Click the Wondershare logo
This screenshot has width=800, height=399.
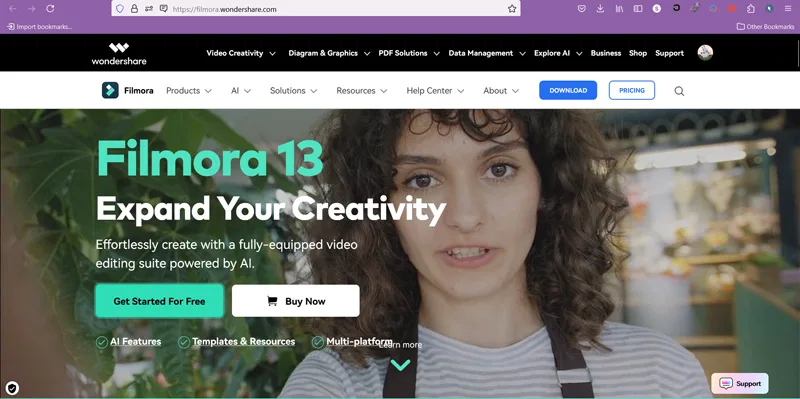pos(119,53)
